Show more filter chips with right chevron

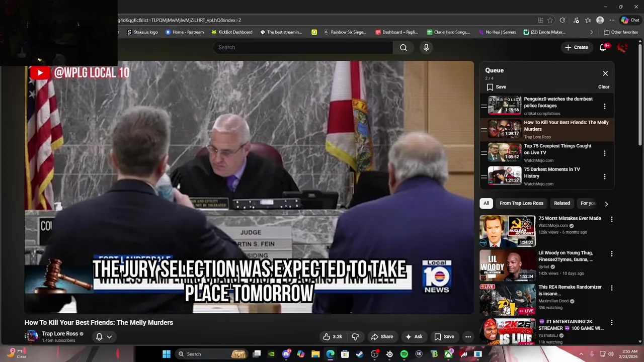606,204
